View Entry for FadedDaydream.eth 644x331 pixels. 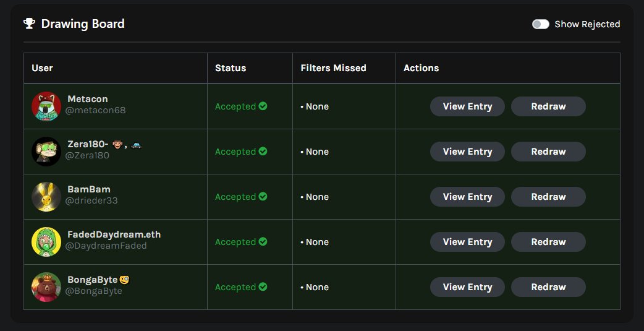click(467, 242)
